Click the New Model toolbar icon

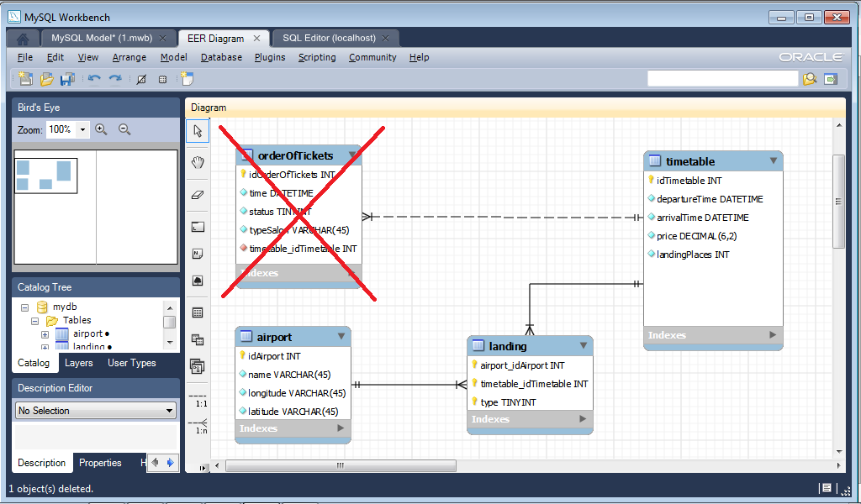(24, 79)
